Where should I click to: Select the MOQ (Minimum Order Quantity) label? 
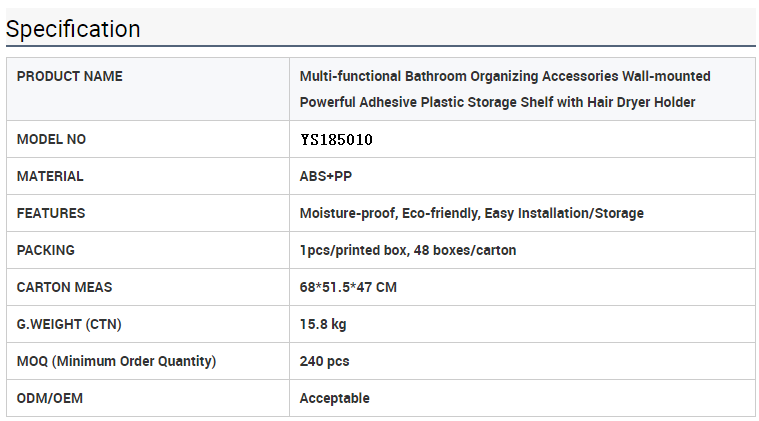tap(117, 361)
